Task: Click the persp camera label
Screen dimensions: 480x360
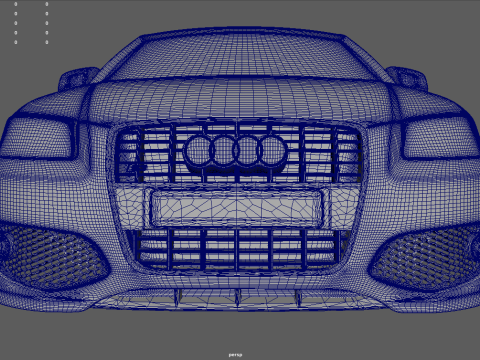Action: coord(235,355)
